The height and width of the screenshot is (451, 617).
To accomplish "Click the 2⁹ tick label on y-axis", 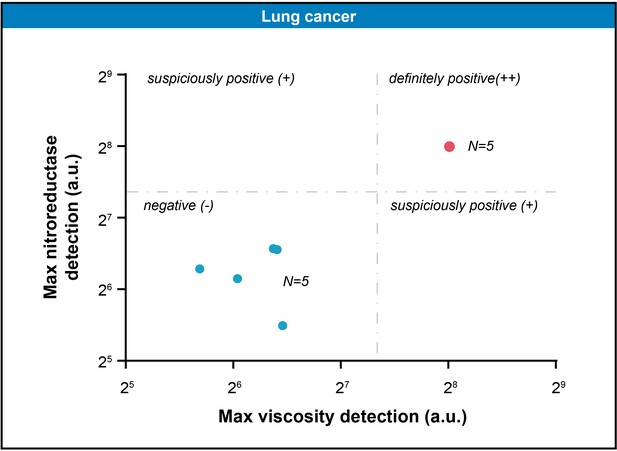I will pos(106,75).
